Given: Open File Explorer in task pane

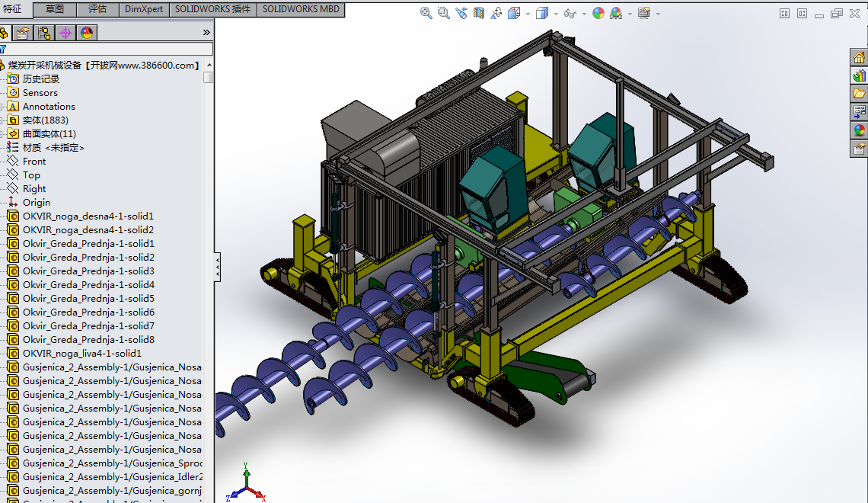Looking at the screenshot, I should (860, 94).
